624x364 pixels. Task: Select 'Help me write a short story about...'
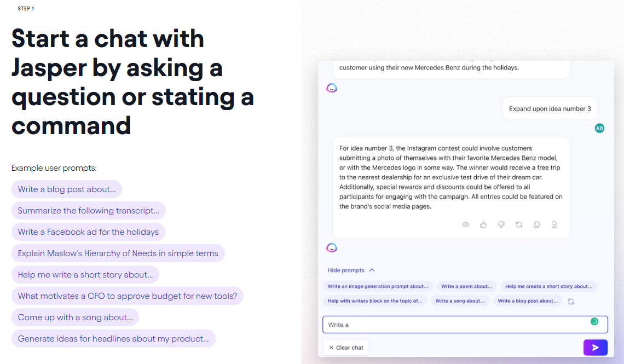click(x=85, y=274)
